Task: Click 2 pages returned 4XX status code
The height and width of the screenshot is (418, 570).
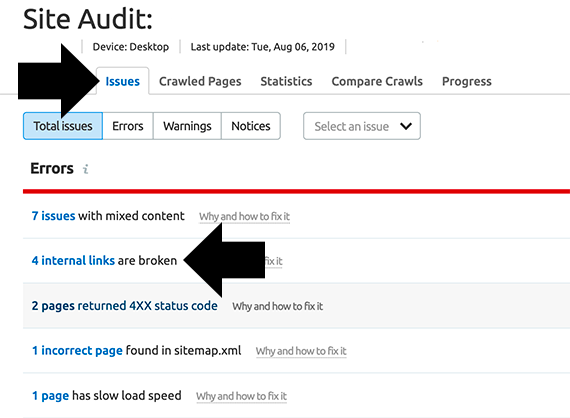Action: (124, 306)
